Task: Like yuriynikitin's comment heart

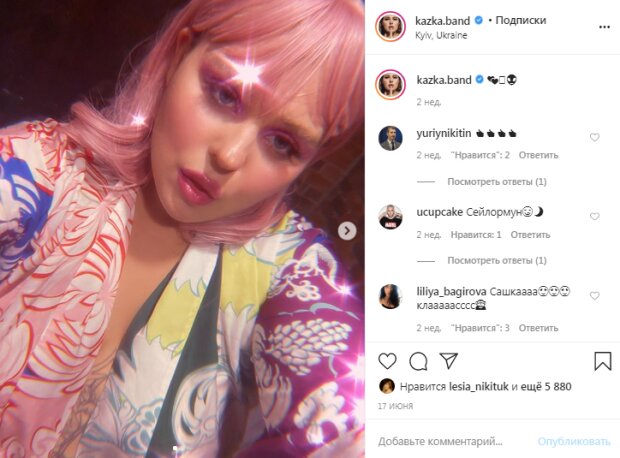Action: coord(594,137)
